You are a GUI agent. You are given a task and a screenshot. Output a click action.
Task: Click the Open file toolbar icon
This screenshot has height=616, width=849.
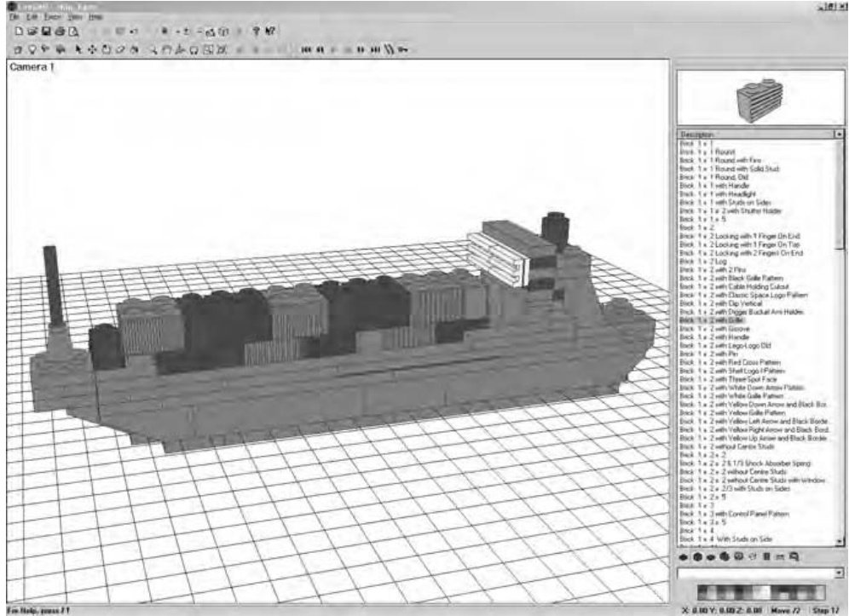click(x=32, y=32)
